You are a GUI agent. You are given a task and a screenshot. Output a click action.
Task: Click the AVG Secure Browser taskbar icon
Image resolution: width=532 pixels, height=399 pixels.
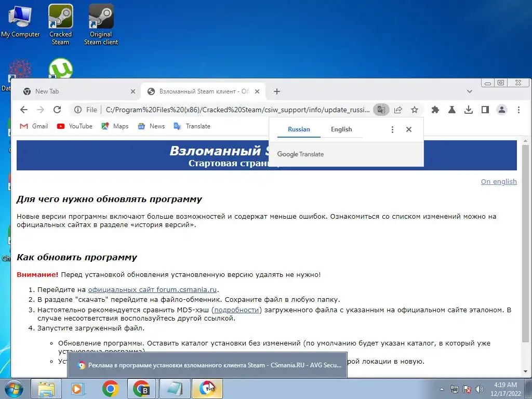(207, 389)
